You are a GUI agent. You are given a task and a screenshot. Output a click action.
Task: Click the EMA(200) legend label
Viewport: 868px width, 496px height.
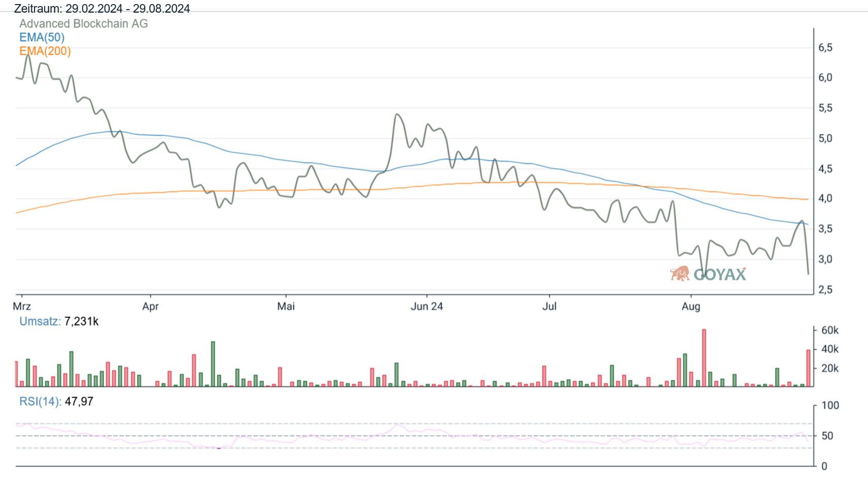45,51
